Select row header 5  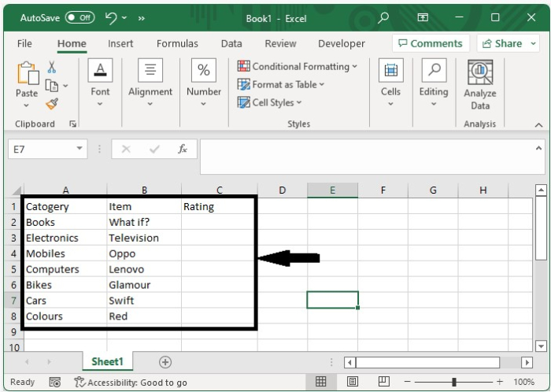13,269
